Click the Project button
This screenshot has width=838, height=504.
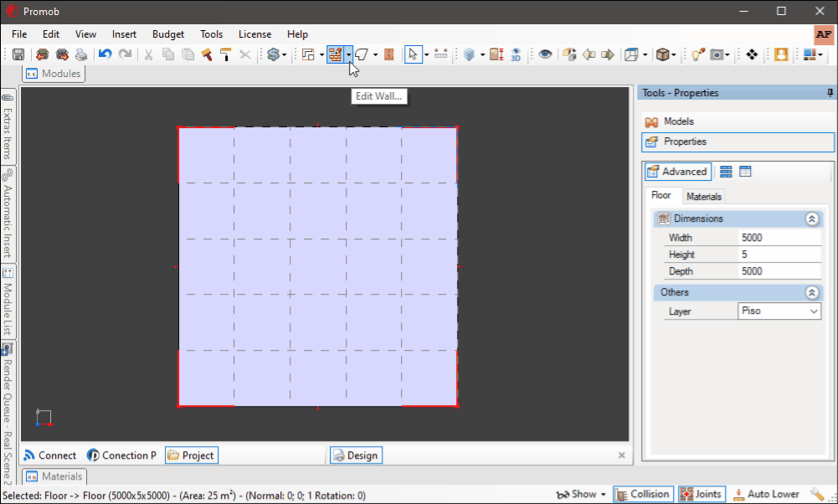pyautogui.click(x=192, y=455)
